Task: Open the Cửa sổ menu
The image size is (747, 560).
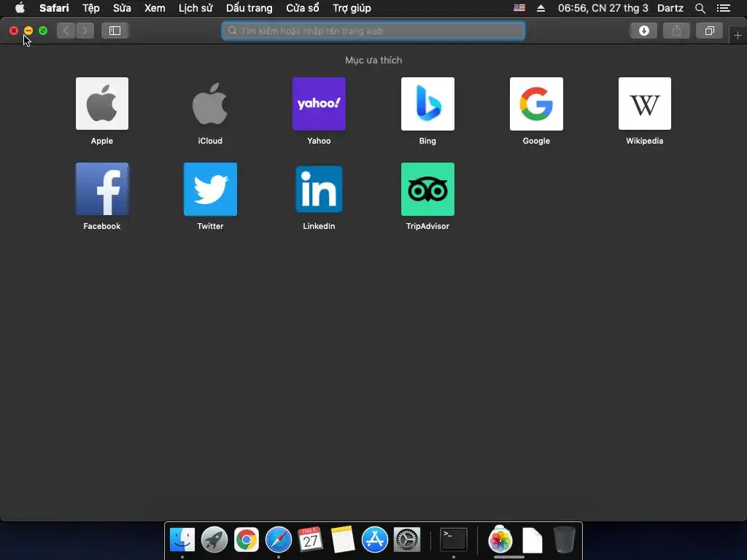Action: (x=303, y=8)
